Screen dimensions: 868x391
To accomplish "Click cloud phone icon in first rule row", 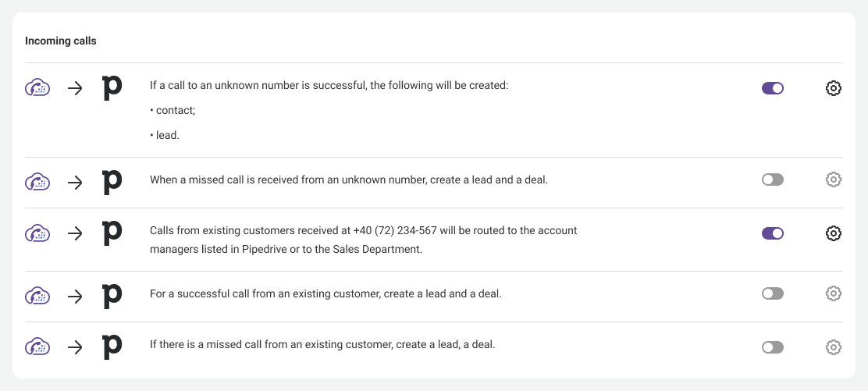I will point(37,88).
